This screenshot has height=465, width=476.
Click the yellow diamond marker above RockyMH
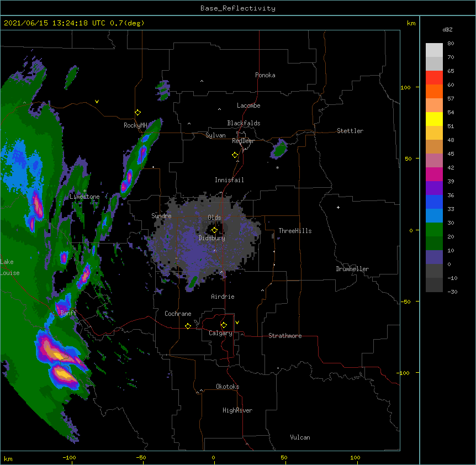click(x=138, y=113)
